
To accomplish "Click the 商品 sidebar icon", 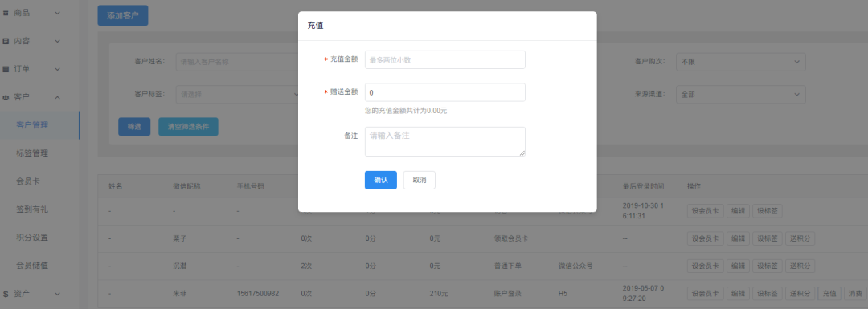I will click(6, 12).
